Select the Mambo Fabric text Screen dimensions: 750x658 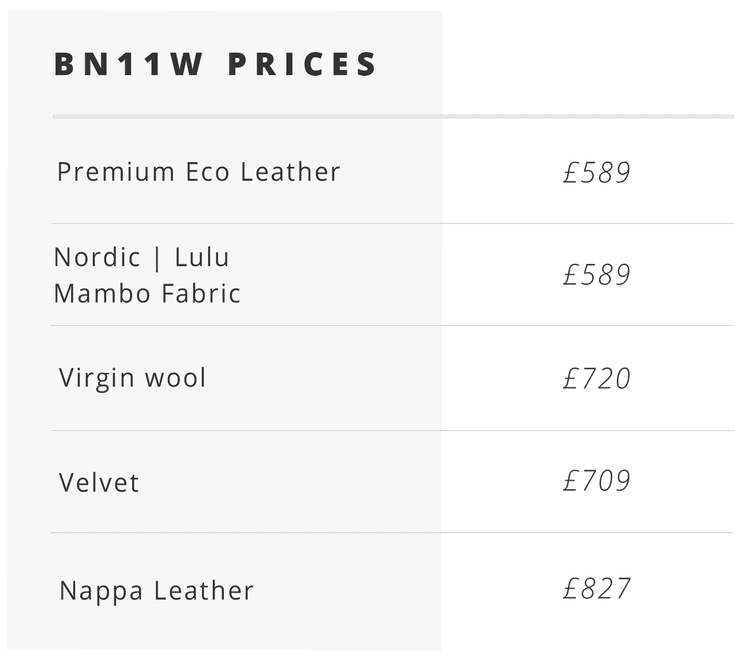[147, 293]
